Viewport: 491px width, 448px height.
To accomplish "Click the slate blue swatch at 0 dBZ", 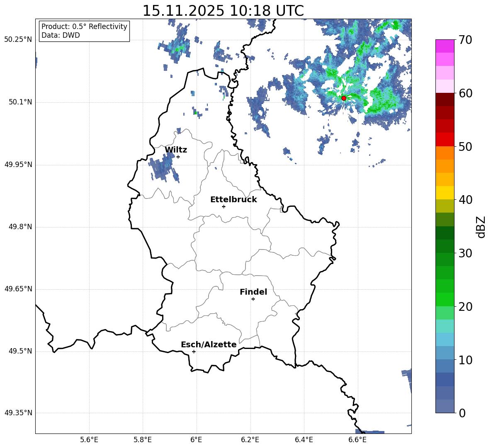I will [445, 407].
